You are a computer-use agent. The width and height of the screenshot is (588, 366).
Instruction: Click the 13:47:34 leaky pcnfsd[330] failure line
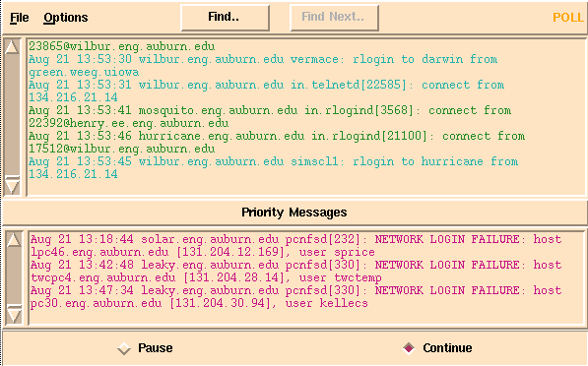(x=296, y=290)
